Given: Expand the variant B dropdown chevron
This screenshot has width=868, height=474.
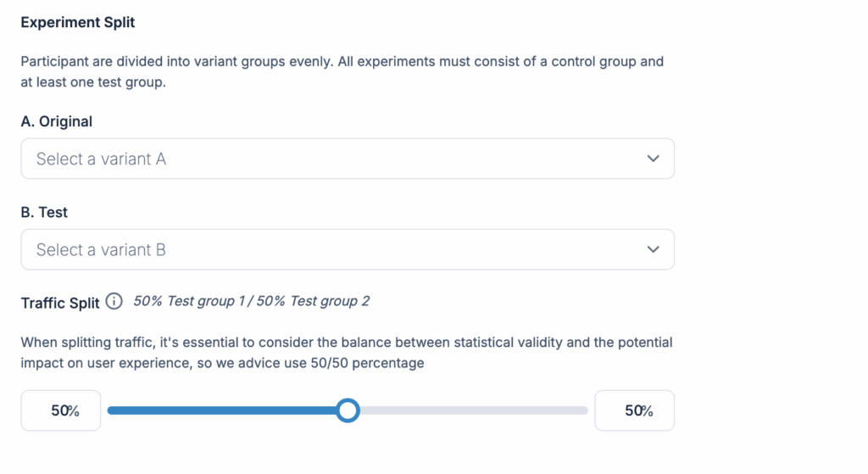Looking at the screenshot, I should click(x=653, y=249).
